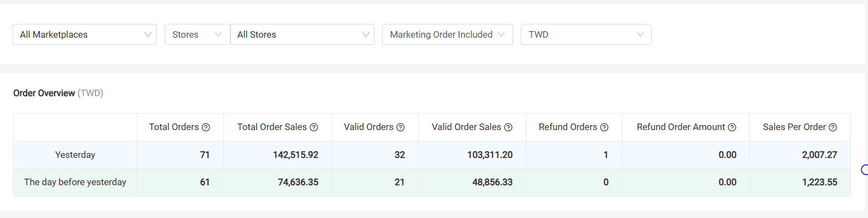Viewport: 868px width, 218px height.
Task: Open the All Marketplaces dropdown
Action: point(85,34)
